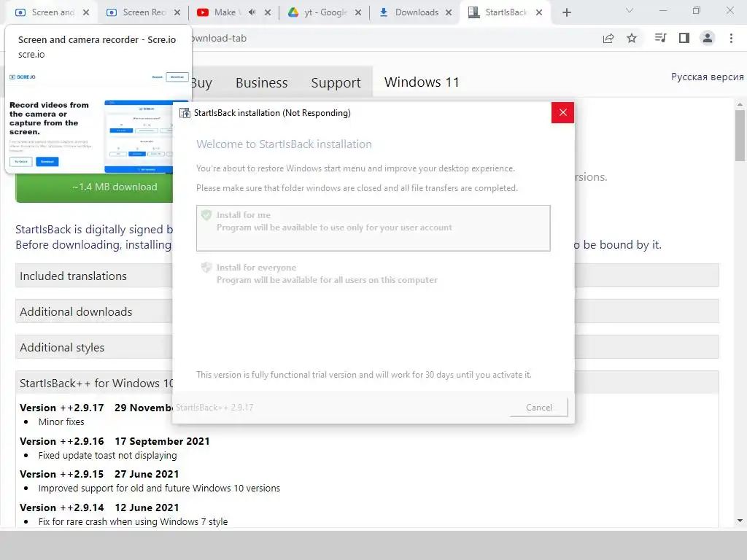Select 'Version ++2.9.15' heading
The width and height of the screenshot is (747, 560).
click(61, 474)
